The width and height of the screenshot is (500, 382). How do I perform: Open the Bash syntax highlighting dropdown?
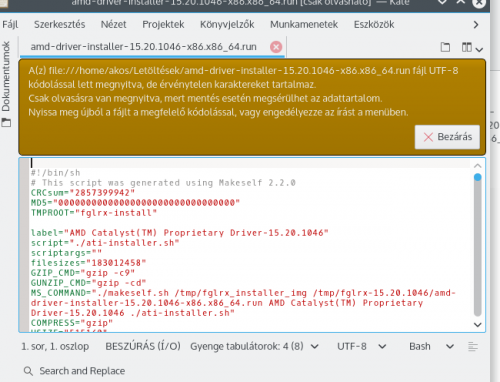click(431, 347)
